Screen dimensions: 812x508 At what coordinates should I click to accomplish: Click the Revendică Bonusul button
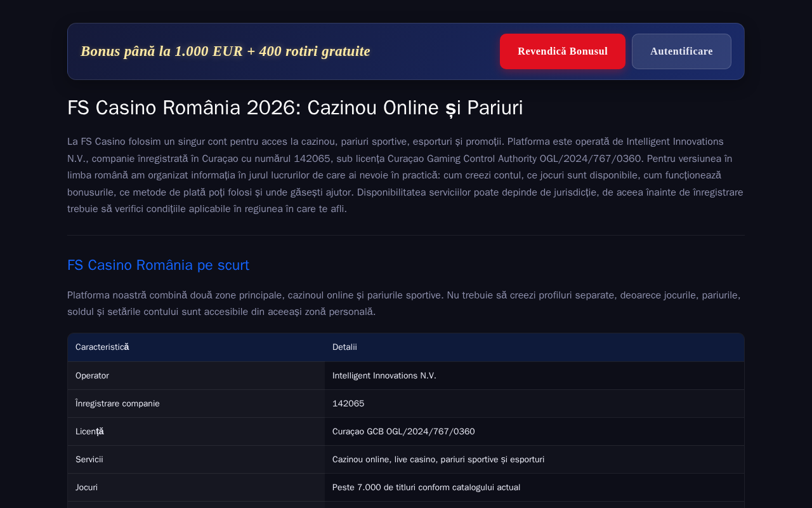(563, 51)
